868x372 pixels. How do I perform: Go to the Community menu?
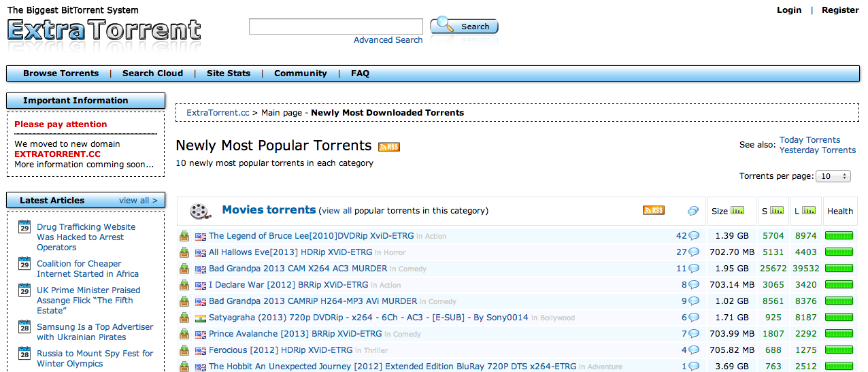(301, 73)
